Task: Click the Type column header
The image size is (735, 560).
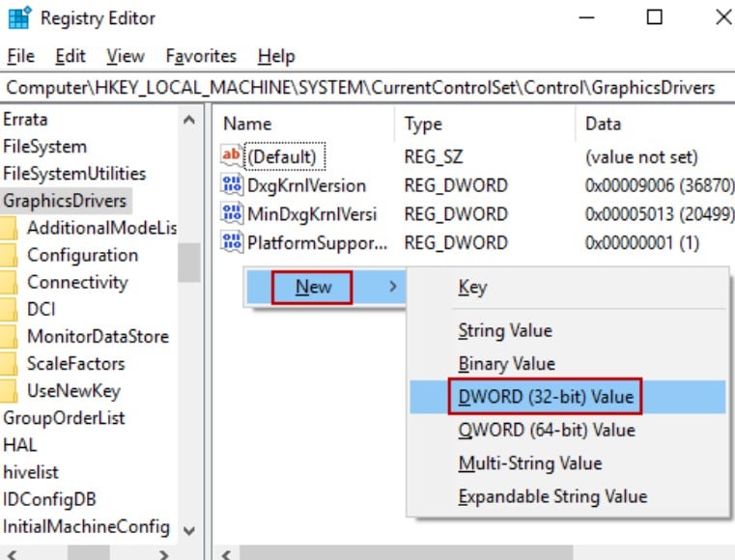Action: (x=423, y=125)
